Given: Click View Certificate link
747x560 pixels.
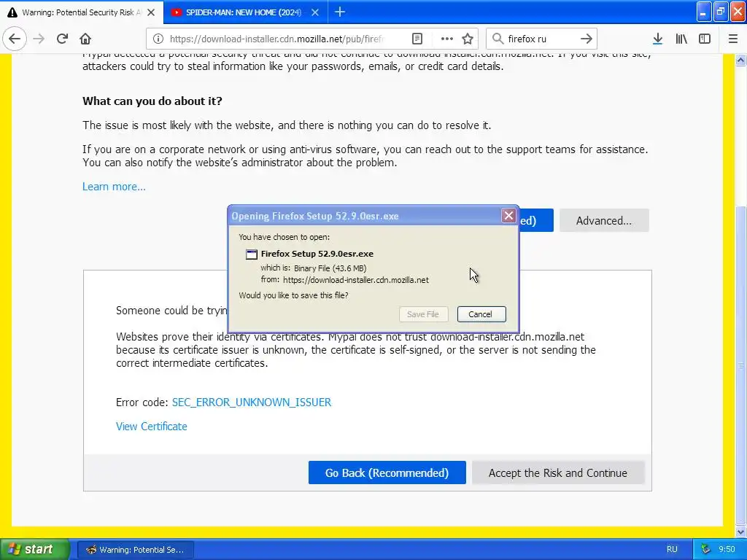Looking at the screenshot, I should click(152, 426).
